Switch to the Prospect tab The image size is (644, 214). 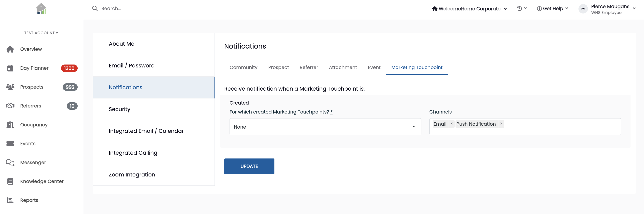pos(278,67)
